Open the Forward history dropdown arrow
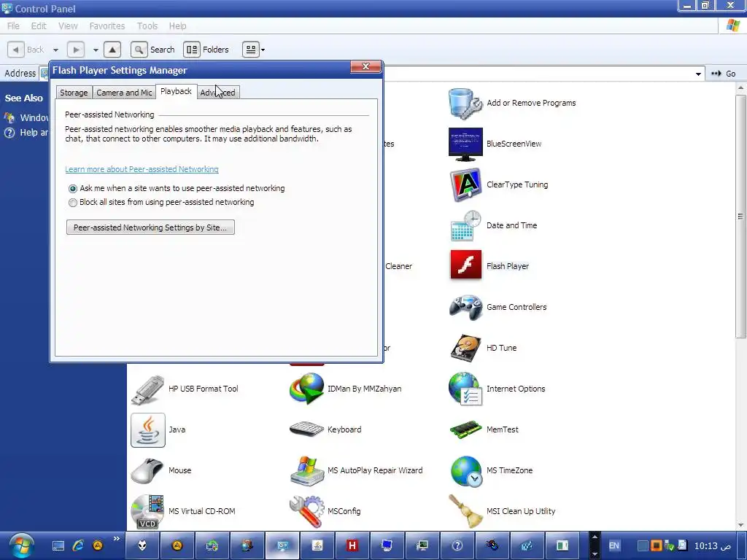747x560 pixels. (96, 50)
